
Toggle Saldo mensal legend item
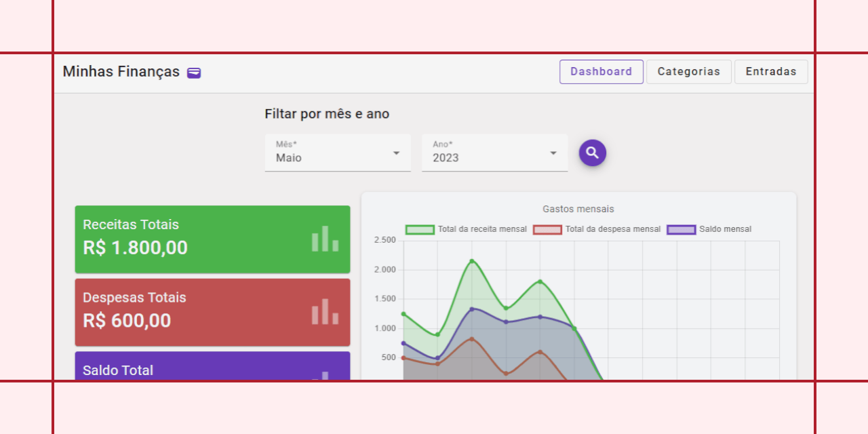click(709, 229)
